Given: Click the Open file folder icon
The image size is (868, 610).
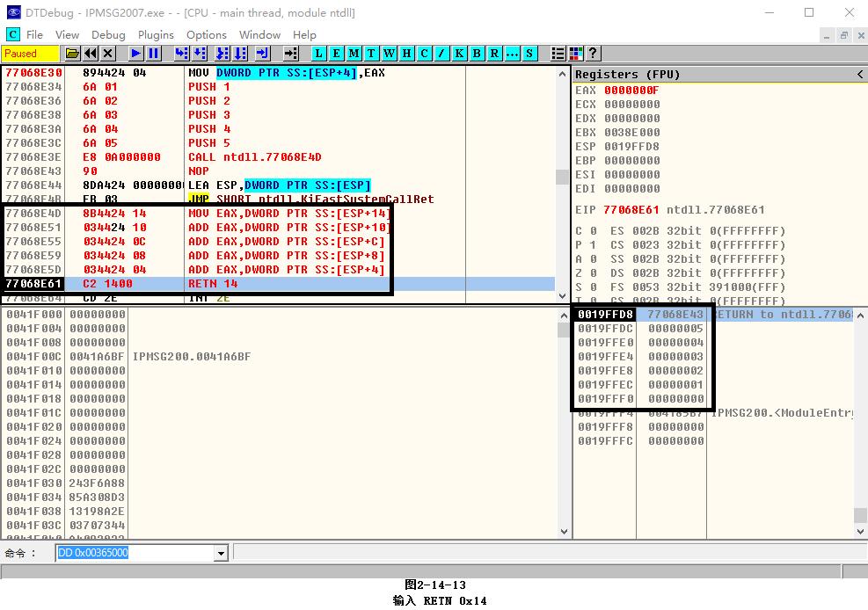Looking at the screenshot, I should (x=72, y=54).
